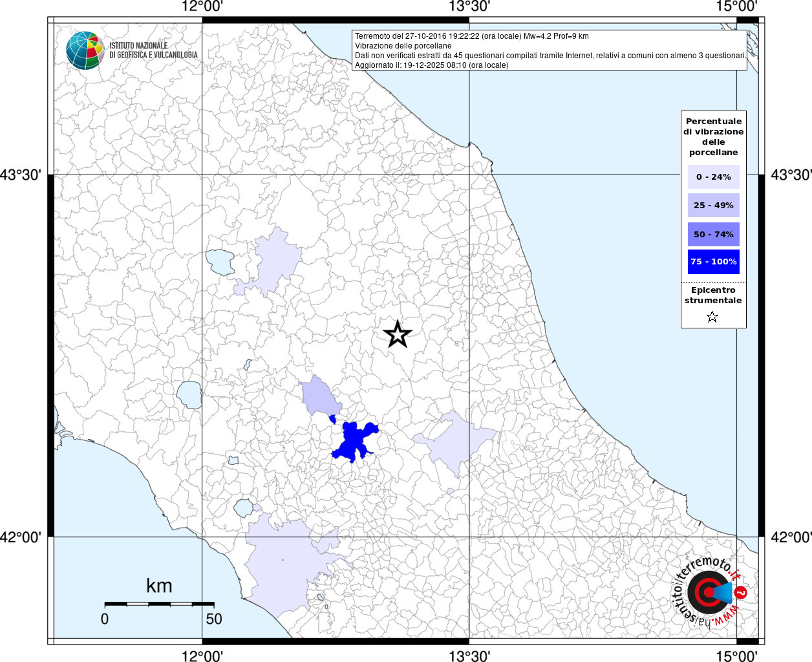The image size is (812, 662).
Task: Click the tiny dark blue area north of the large one
Action: [333, 419]
